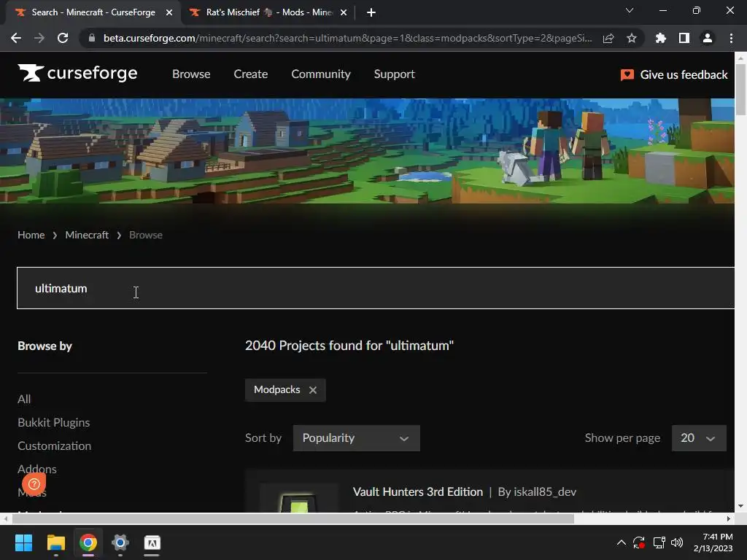Bookmark the page with the star icon
Image resolution: width=747 pixels, height=560 pixels.
[x=632, y=38]
